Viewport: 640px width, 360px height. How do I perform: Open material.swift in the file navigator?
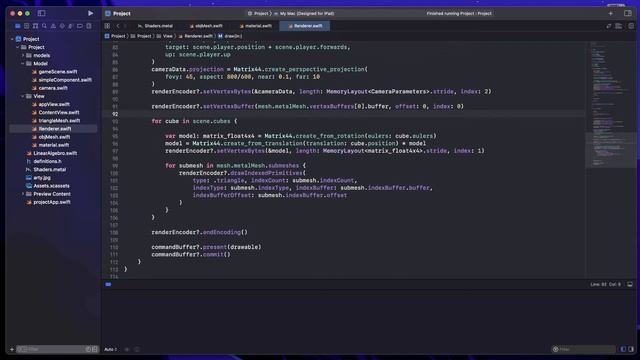coord(51,145)
